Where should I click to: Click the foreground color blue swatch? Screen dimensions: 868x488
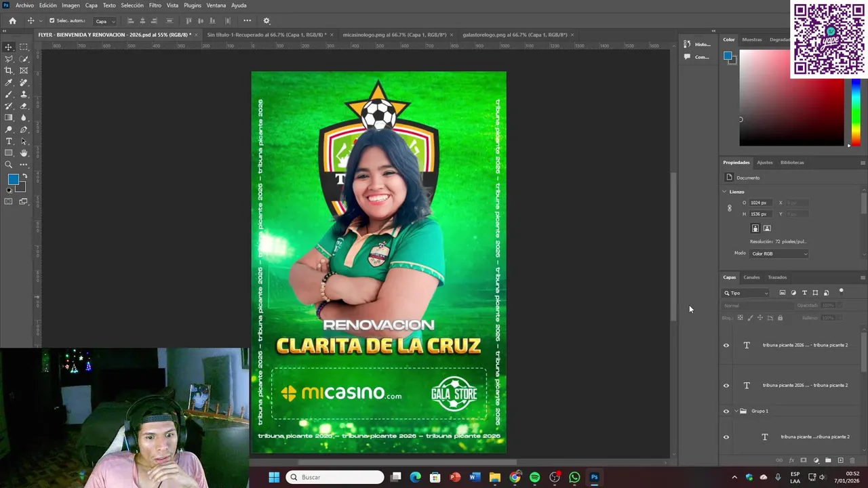coord(13,180)
